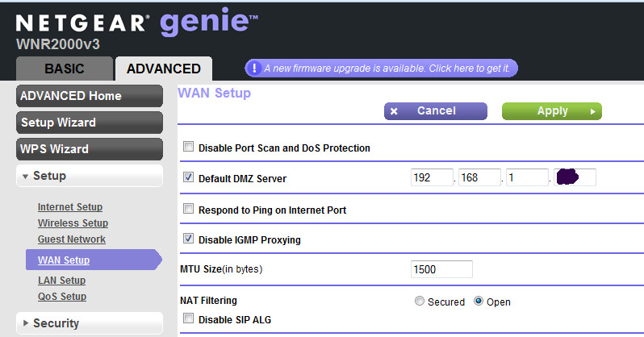Screen dimensions: 644x337
Task: Tick the Disable SIP ALG checkbox
Action: click(x=189, y=318)
